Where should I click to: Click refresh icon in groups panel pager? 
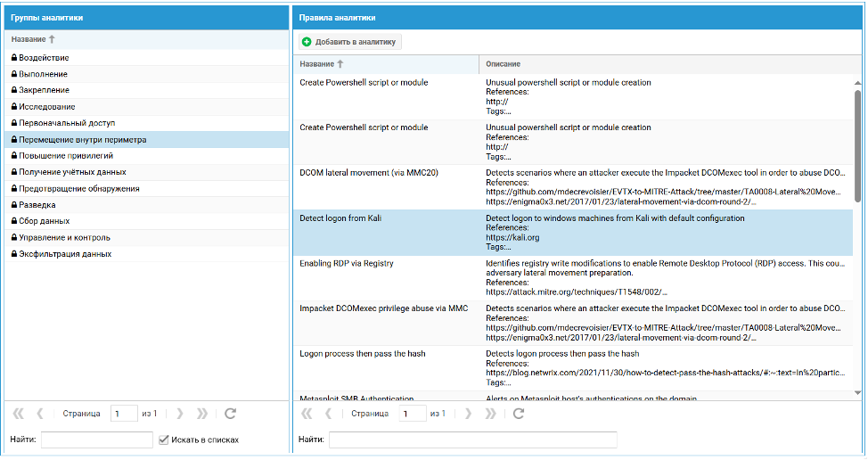[x=230, y=414]
